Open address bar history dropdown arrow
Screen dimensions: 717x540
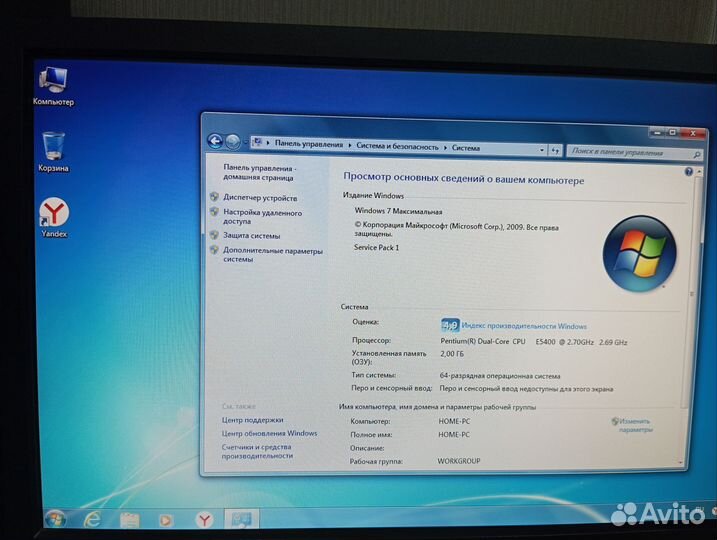542,150
